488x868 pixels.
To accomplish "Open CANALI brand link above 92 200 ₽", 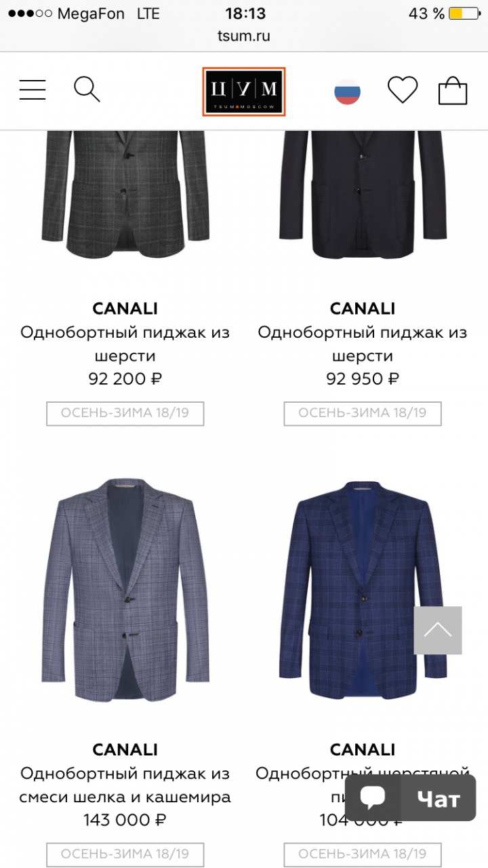I will click(x=125, y=309).
